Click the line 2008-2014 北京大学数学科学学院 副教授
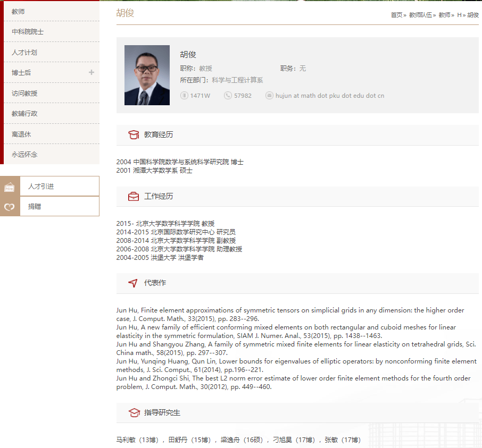 pos(176,240)
